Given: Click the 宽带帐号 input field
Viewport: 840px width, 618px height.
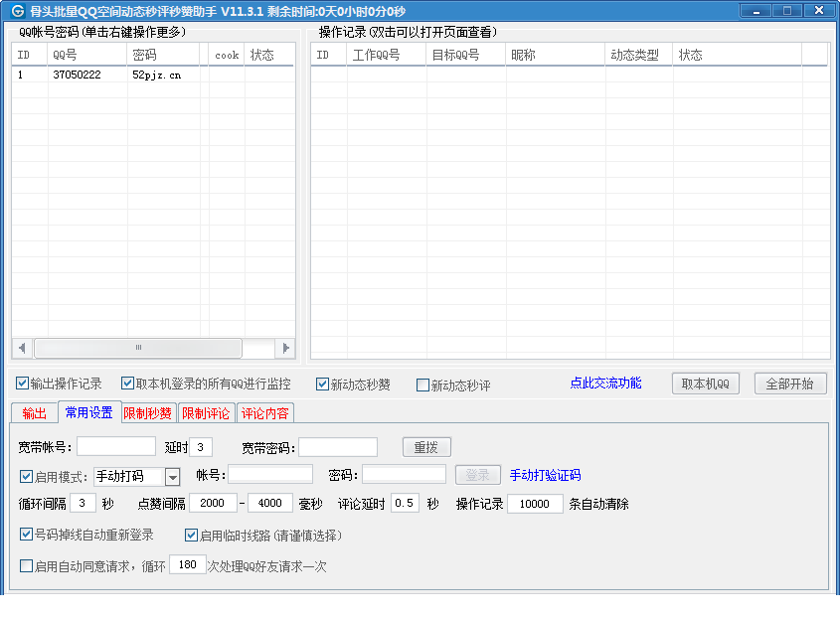Looking at the screenshot, I should coord(116,446).
